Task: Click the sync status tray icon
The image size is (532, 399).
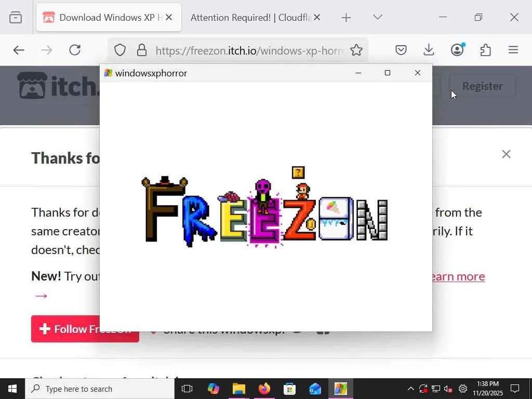Action: (423, 389)
